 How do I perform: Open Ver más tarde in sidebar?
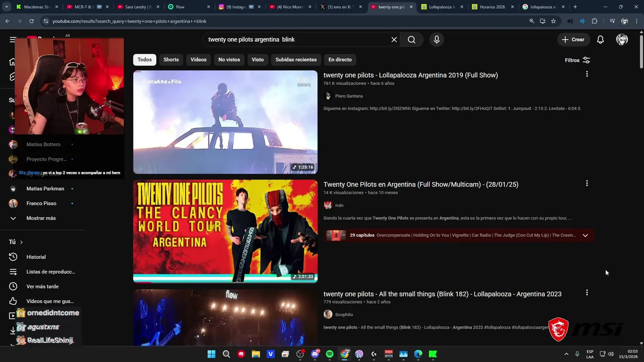click(x=43, y=287)
